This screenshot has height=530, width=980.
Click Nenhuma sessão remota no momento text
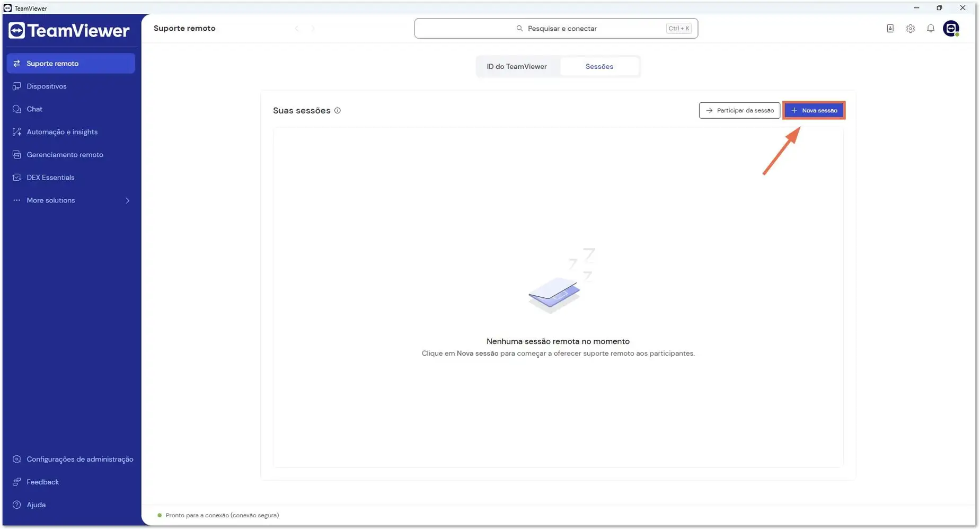(x=558, y=342)
